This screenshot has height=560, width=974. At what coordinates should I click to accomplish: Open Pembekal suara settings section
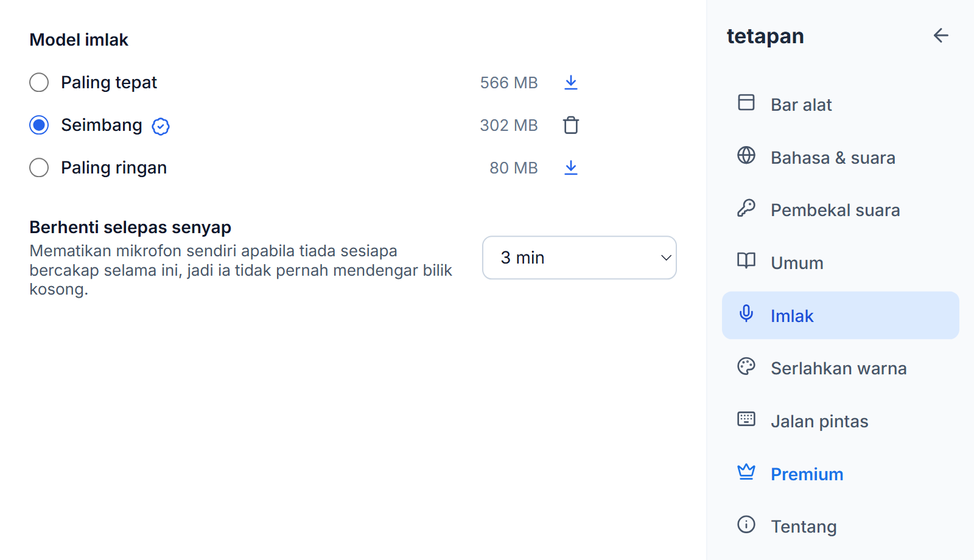(x=840, y=210)
